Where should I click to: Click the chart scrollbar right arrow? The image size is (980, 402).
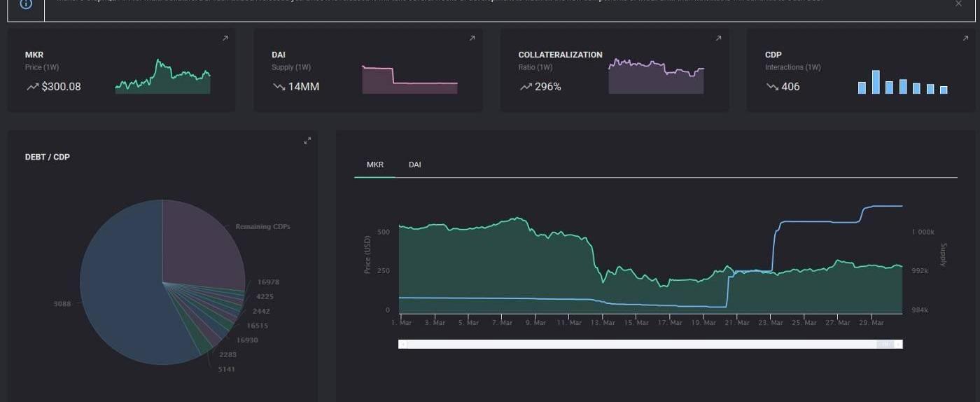(899, 344)
